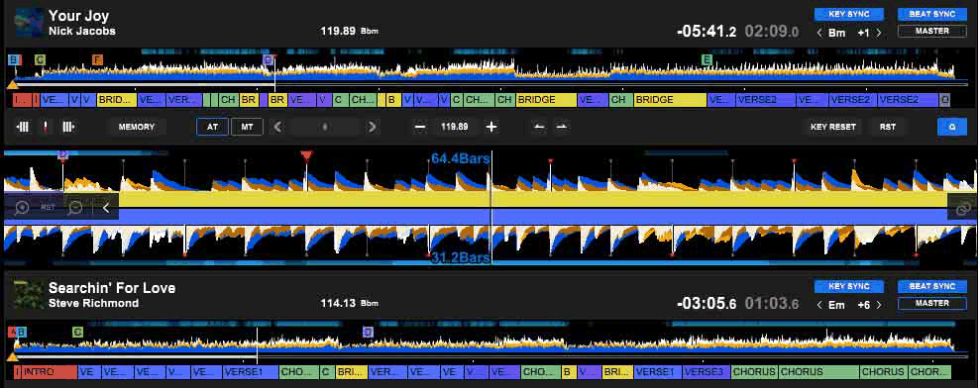Click the MEMORY button
Image resolution: width=980 pixels, height=390 pixels.
coord(137,127)
